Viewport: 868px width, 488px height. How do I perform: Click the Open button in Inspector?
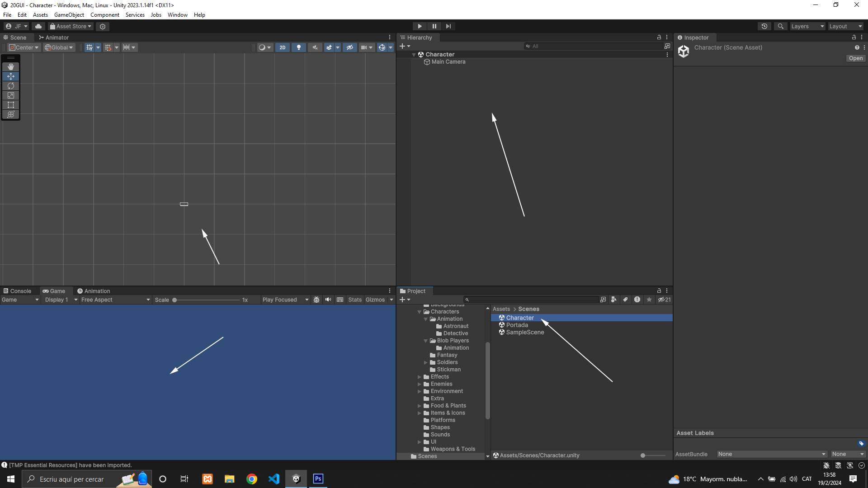click(855, 58)
